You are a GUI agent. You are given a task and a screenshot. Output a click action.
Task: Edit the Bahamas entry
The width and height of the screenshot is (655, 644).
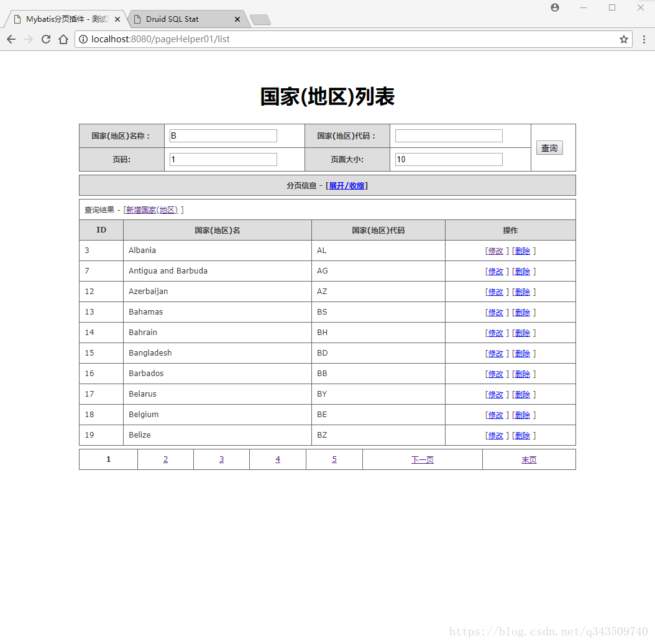click(496, 312)
